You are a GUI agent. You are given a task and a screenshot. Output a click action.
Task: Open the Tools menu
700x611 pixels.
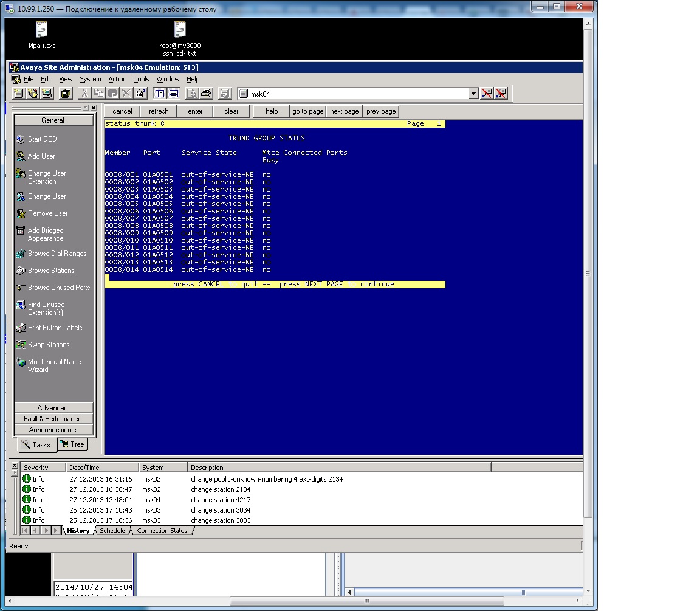[x=142, y=79]
